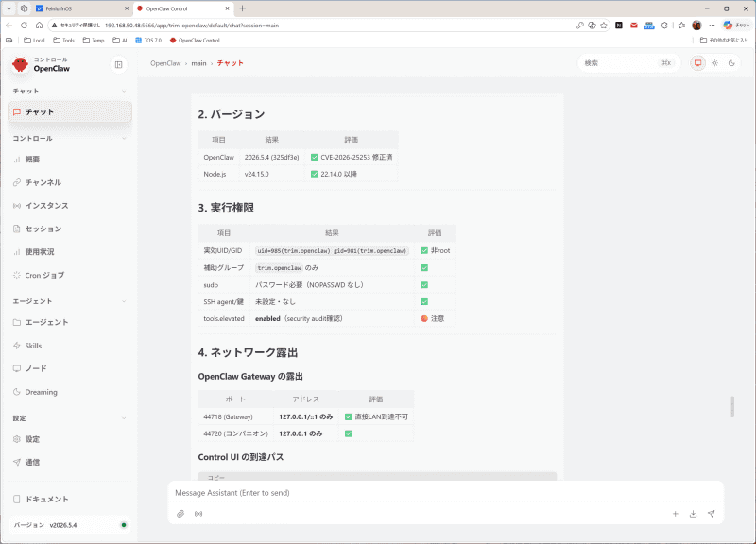Click the browser address bar URL

(x=192, y=25)
